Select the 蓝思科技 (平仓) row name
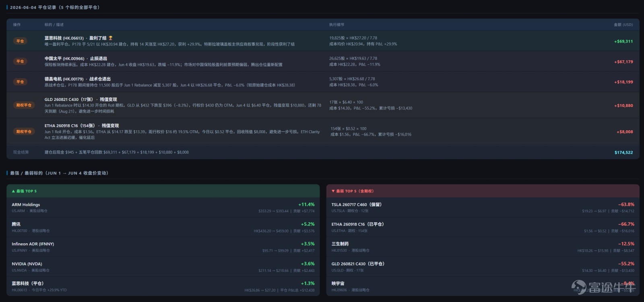Image resolution: width=644 pixels, height=302 pixels. pyautogui.click(x=27, y=284)
